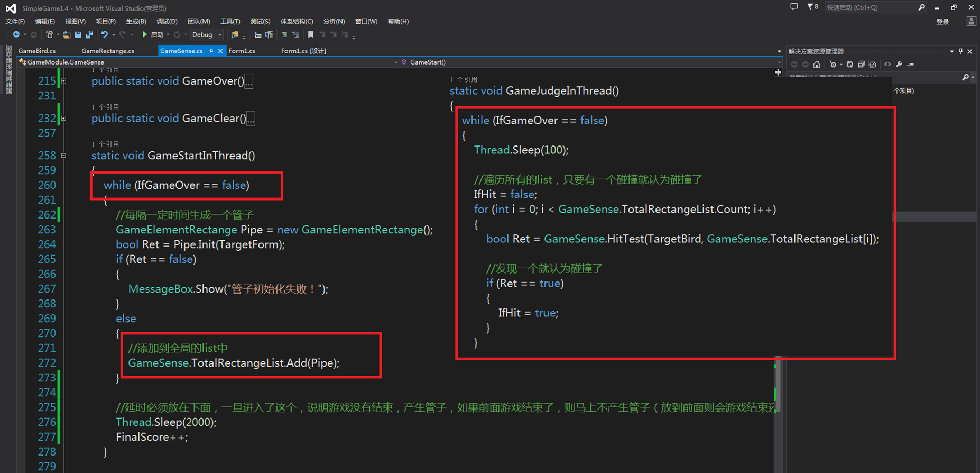
Task: Click the Show All Files icon
Action: click(872, 65)
